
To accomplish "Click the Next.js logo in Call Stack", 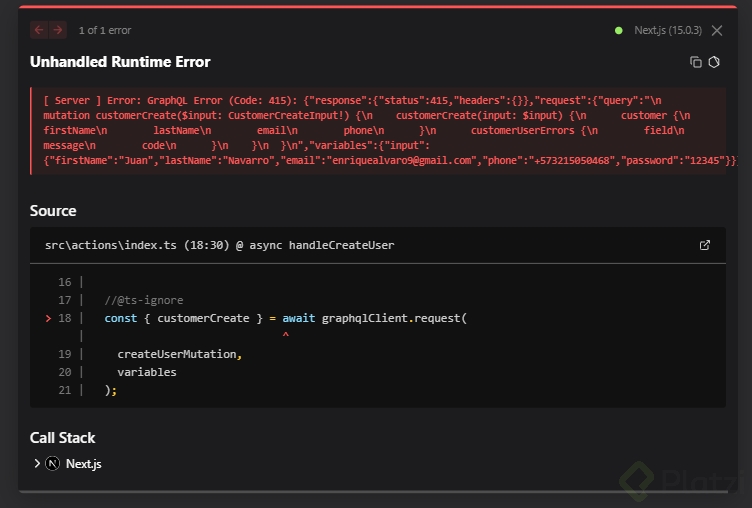I will [x=53, y=464].
